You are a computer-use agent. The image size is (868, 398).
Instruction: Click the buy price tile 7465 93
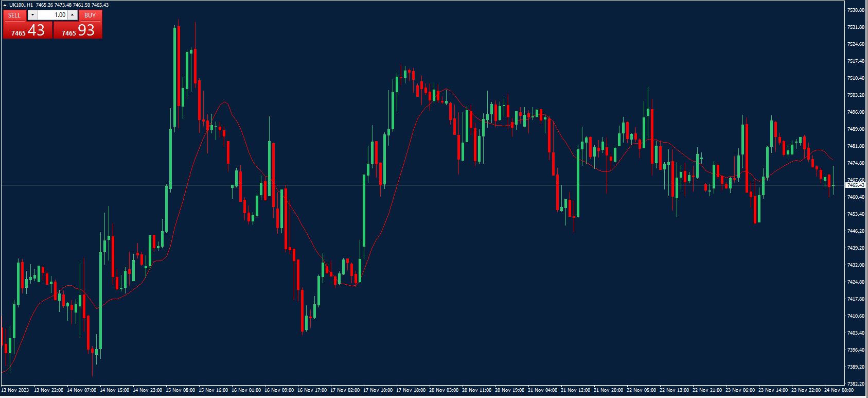tap(78, 30)
